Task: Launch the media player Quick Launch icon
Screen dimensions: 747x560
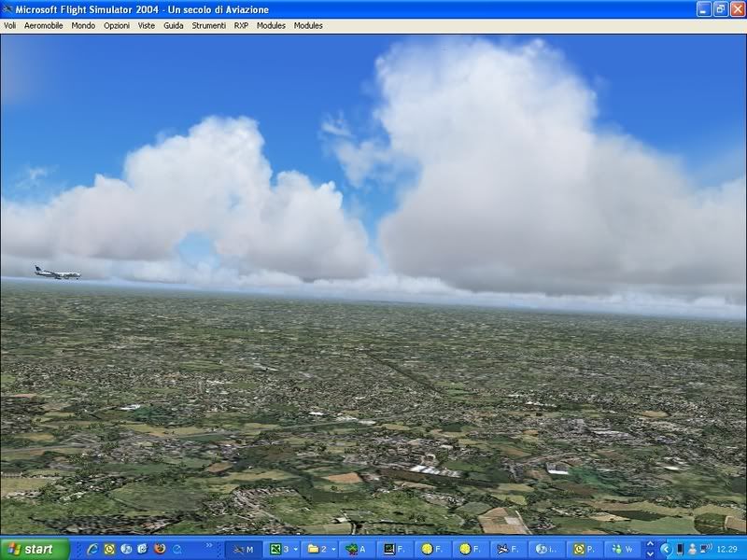Action: pyautogui.click(x=126, y=549)
